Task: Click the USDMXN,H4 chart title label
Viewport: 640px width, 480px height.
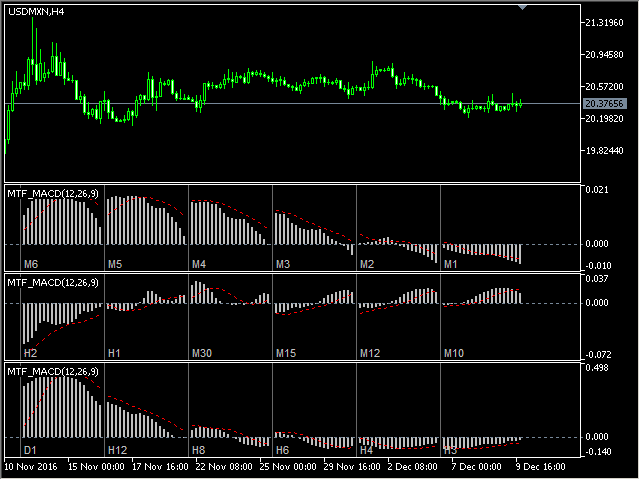Action: pyautogui.click(x=37, y=11)
